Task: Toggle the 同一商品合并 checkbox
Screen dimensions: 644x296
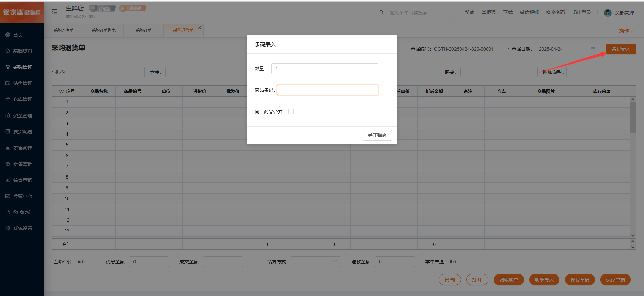Action: tap(291, 112)
